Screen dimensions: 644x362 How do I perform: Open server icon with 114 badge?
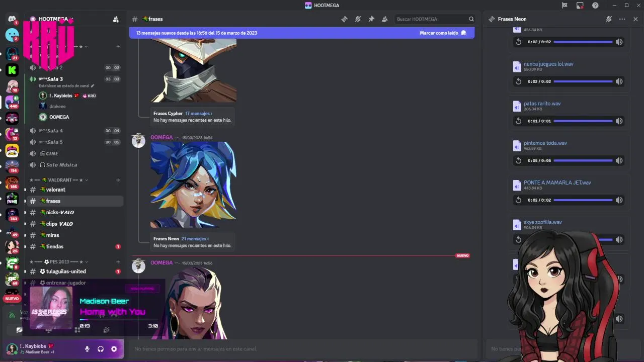12,166
